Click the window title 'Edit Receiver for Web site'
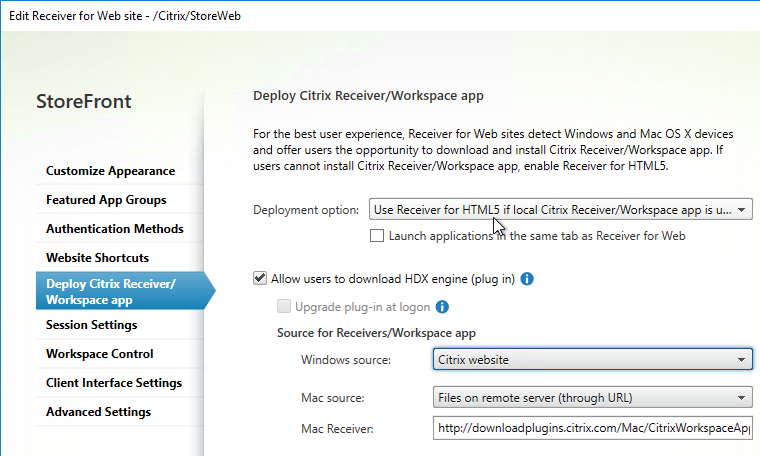The height and width of the screenshot is (456, 760). tap(125, 16)
